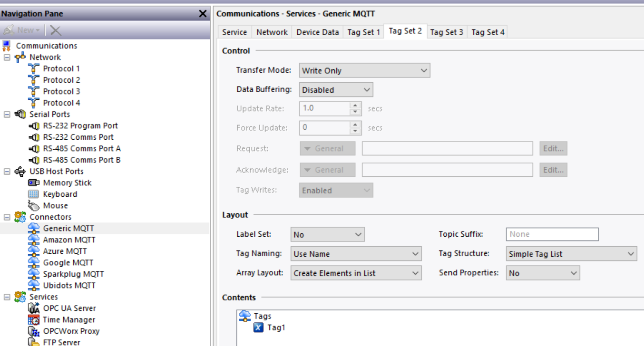Click the OPCWorx Proxy icon

[x=34, y=331]
